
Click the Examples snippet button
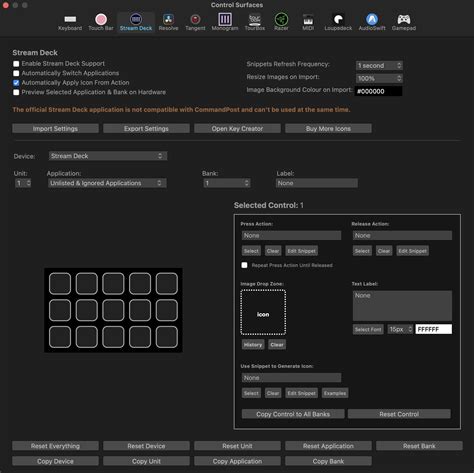click(x=335, y=393)
